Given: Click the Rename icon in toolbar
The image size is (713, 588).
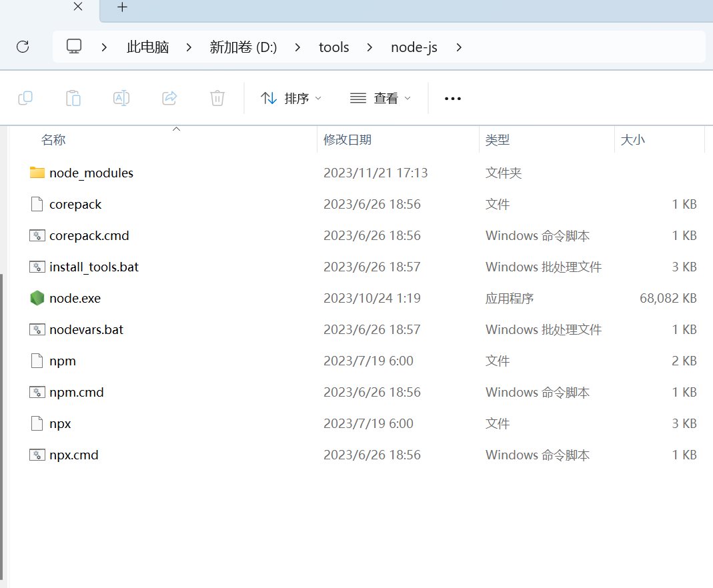Looking at the screenshot, I should [121, 98].
